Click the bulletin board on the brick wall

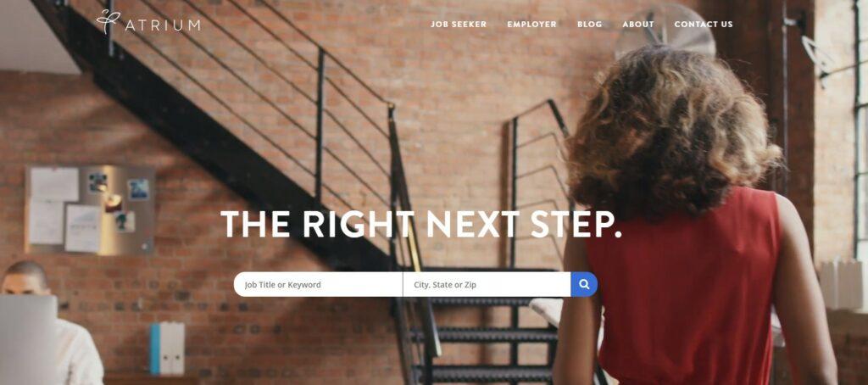coord(89,209)
